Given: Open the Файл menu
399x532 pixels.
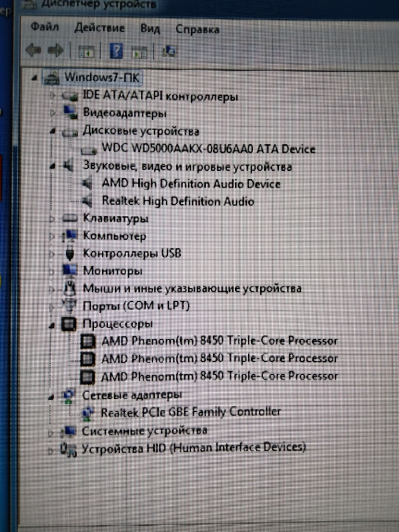Looking at the screenshot, I should (45, 27).
